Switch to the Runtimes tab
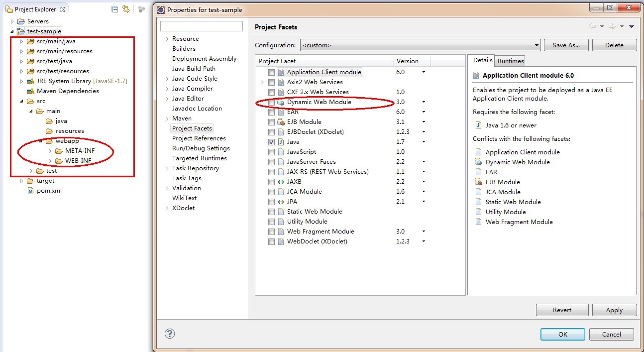This screenshot has height=352, width=644. [x=510, y=61]
